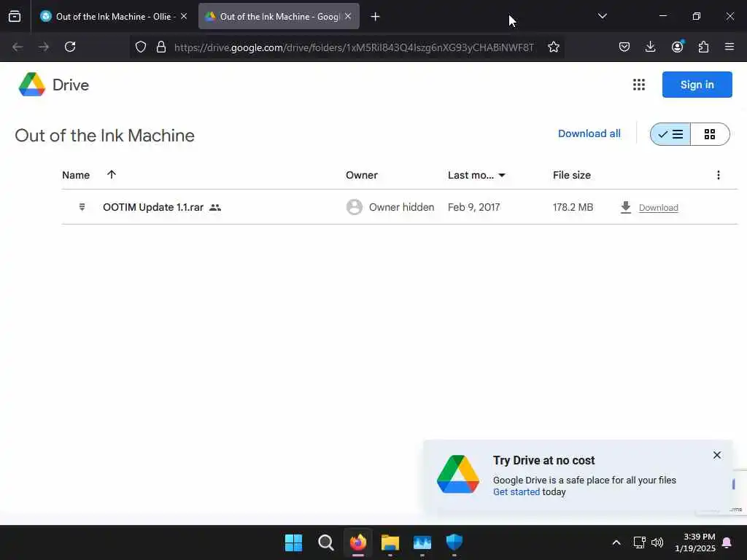Click the Drive logo in the promo
747x560 pixels.
click(x=458, y=474)
